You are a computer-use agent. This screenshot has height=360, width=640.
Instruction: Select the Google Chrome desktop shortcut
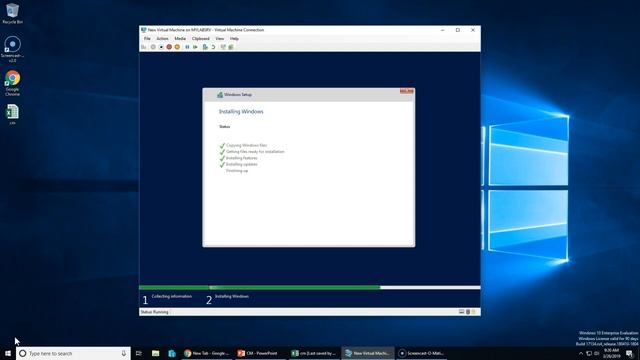pyautogui.click(x=12, y=83)
